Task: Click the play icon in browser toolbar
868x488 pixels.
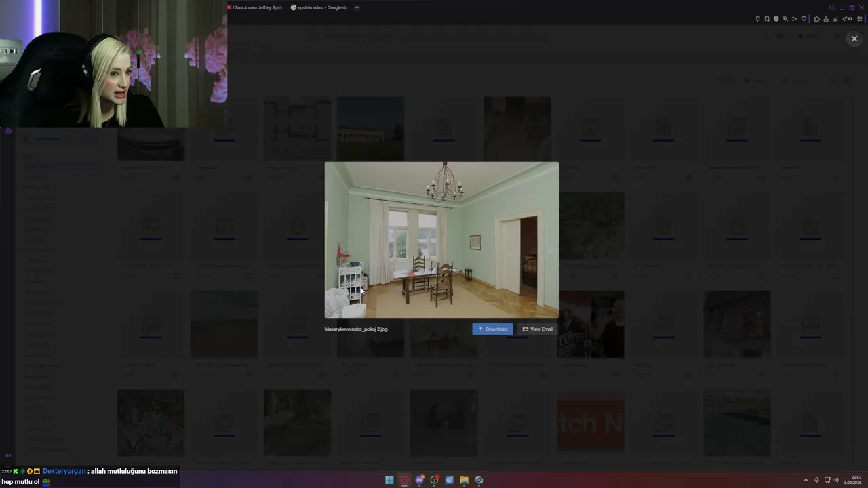Action: tap(794, 19)
